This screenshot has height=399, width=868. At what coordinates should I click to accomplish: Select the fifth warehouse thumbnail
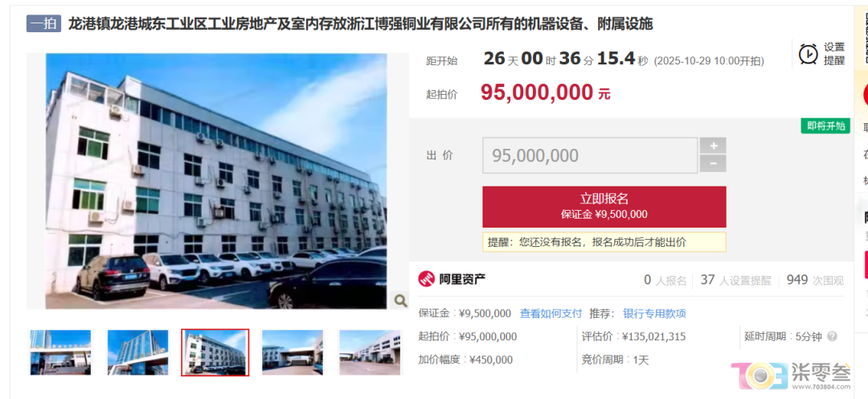[x=370, y=352]
